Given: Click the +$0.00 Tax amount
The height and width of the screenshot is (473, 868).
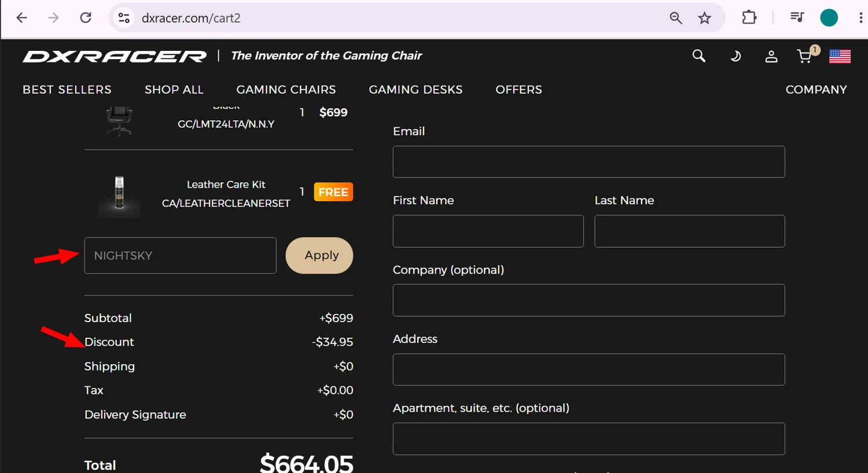Looking at the screenshot, I should [335, 390].
